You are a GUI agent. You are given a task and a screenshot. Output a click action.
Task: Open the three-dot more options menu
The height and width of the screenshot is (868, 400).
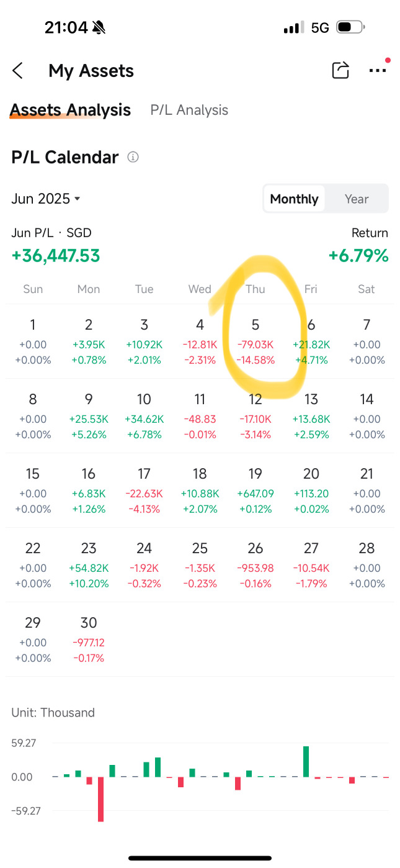pyautogui.click(x=377, y=71)
